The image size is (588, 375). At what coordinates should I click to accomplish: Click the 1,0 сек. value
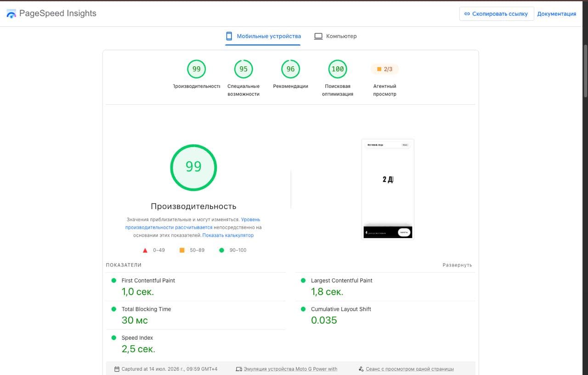(138, 292)
